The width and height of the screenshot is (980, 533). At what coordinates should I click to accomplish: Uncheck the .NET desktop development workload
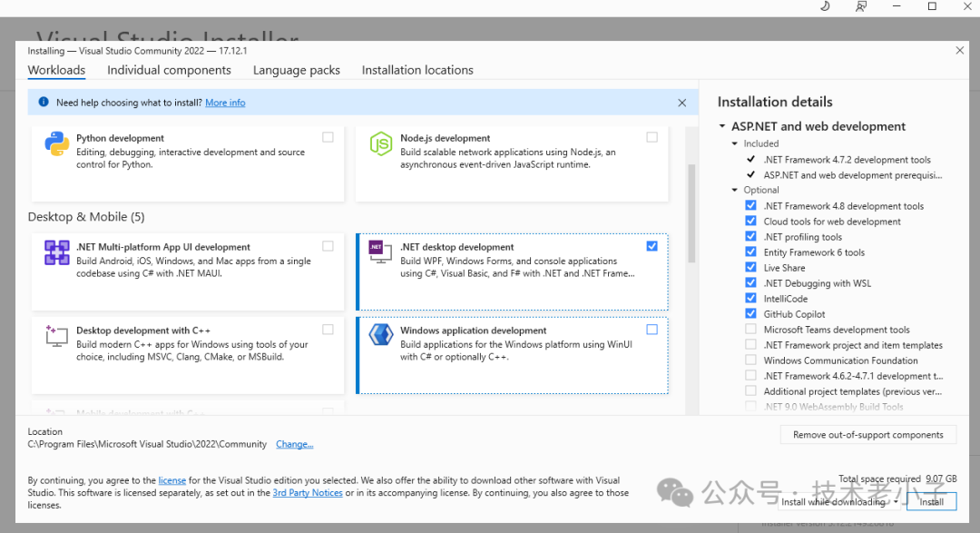click(x=652, y=246)
